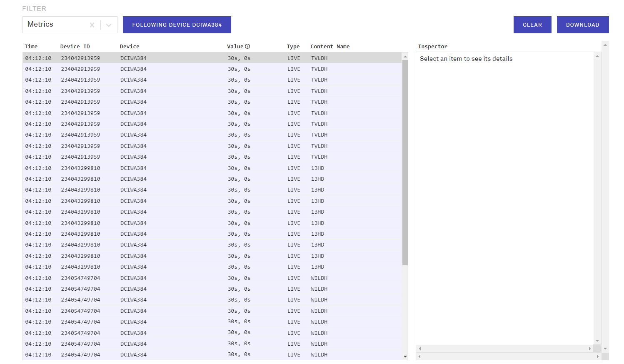
Task: Click the Inspector text box's inner scroll-down arrow
Action: click(597, 341)
